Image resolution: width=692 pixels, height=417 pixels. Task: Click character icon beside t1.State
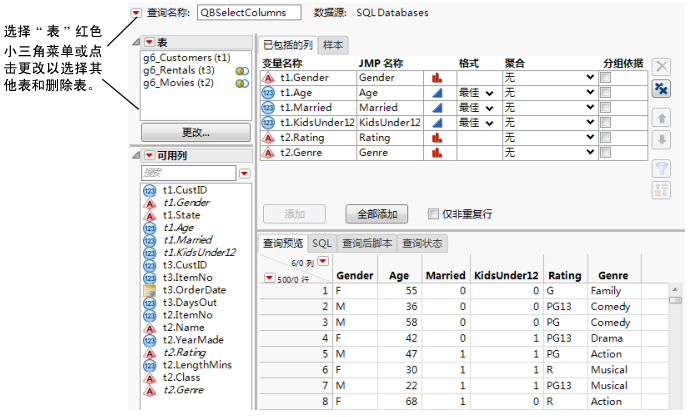click(150, 216)
